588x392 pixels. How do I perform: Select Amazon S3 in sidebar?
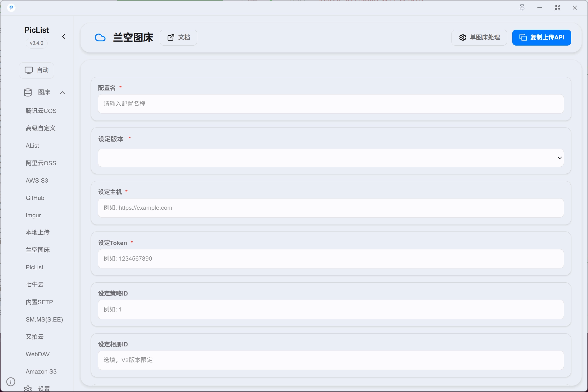41,371
